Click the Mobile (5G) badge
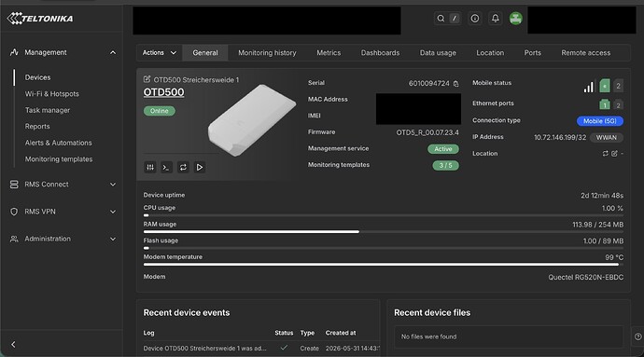The image size is (644, 357). point(600,121)
